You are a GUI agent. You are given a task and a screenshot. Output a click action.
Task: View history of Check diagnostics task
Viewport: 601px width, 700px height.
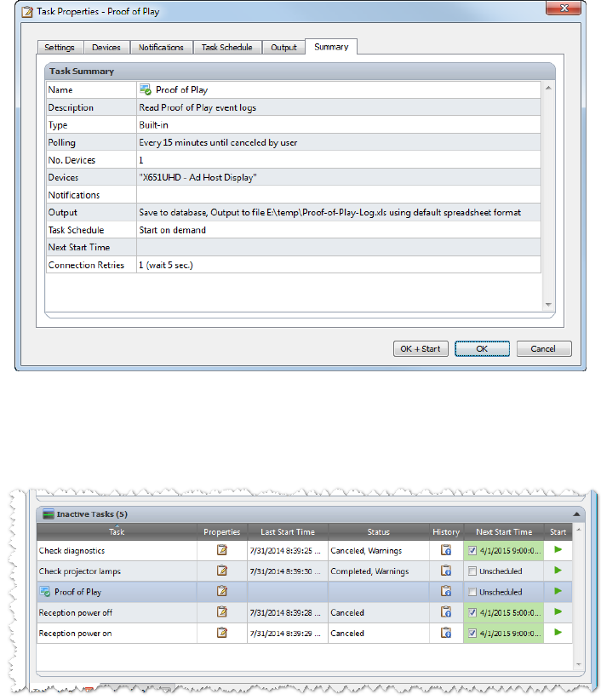coord(446,550)
